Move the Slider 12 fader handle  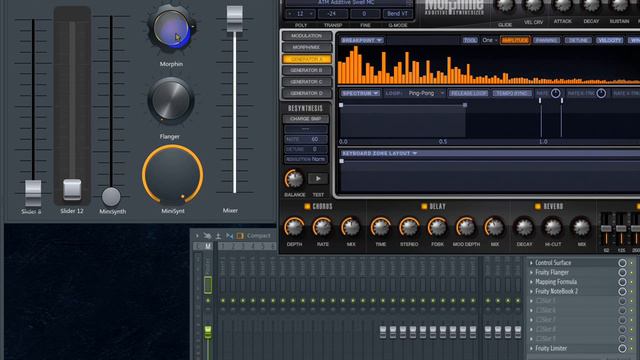[72, 189]
